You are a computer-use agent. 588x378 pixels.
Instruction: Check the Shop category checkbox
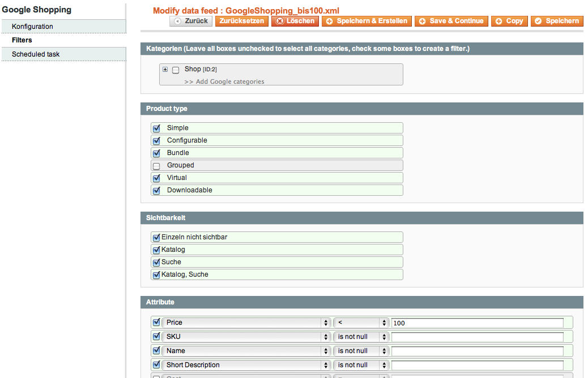[x=176, y=70]
